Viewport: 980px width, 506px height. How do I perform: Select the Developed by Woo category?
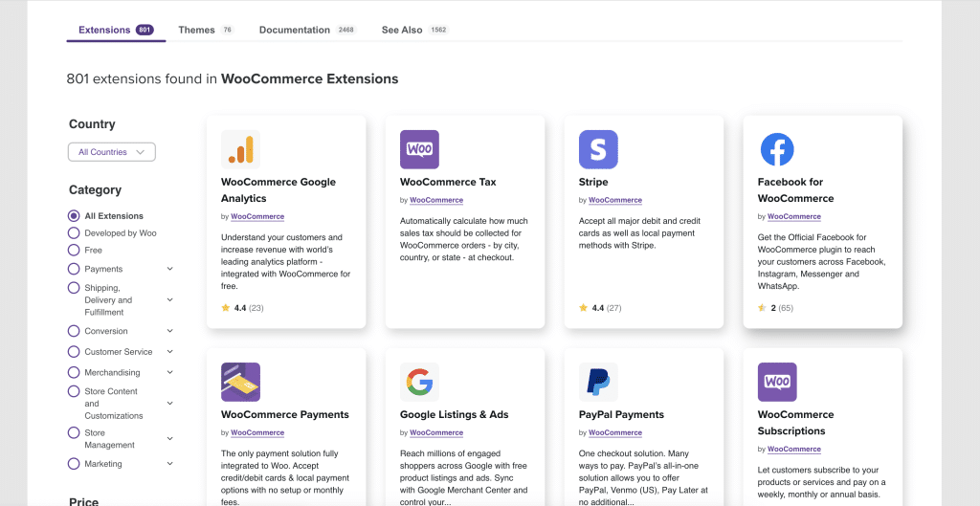coord(74,233)
